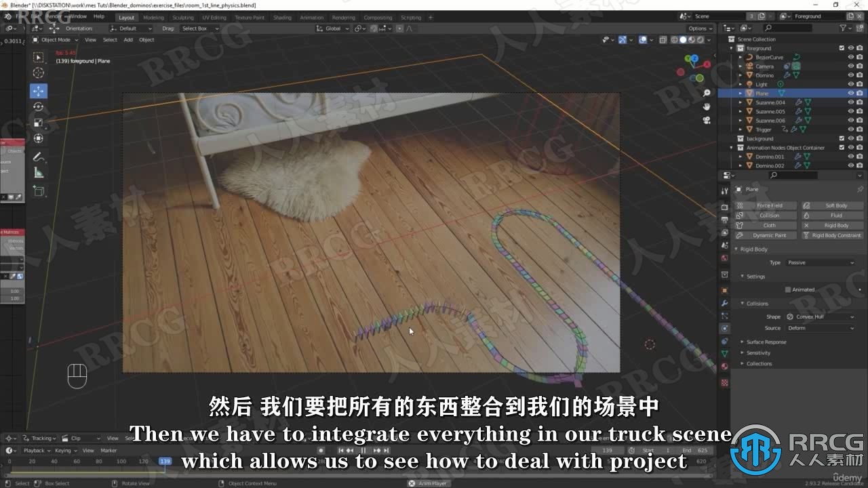Click the Force Field button
Screen dimensions: 868x488
tap(765, 205)
